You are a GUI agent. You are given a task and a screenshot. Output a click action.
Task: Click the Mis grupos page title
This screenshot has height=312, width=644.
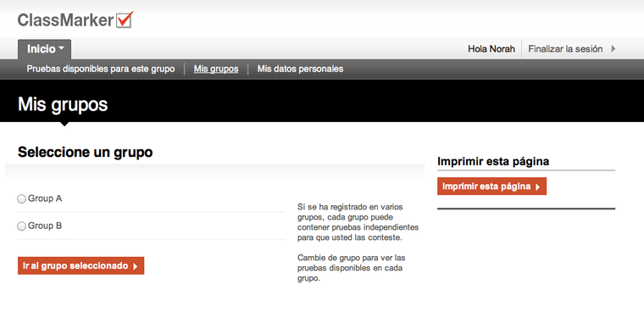(x=63, y=104)
